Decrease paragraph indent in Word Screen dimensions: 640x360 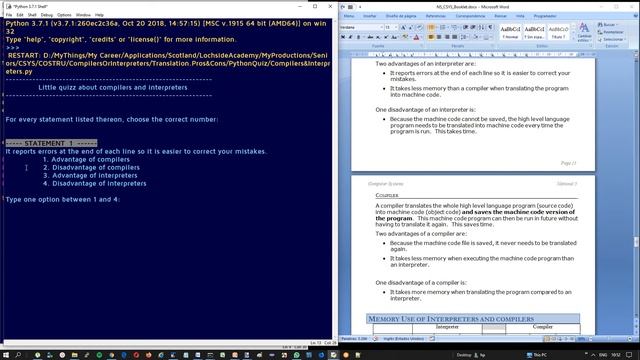(x=465, y=27)
